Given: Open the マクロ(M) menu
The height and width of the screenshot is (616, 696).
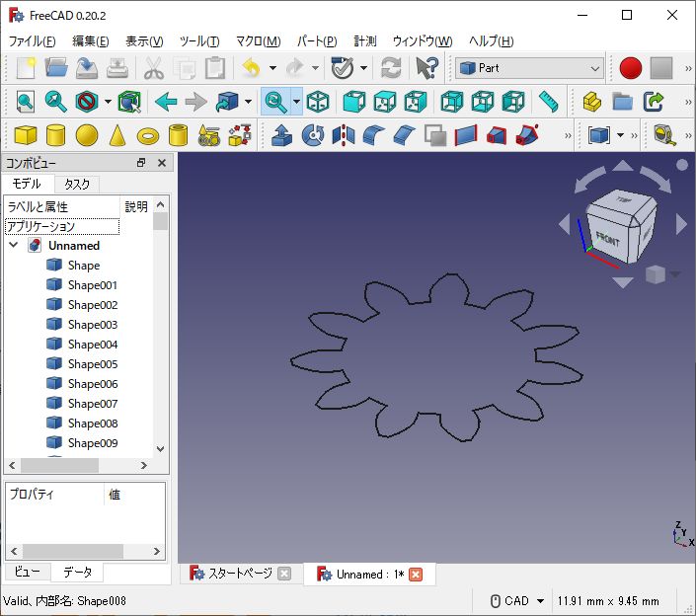Looking at the screenshot, I should [259, 41].
